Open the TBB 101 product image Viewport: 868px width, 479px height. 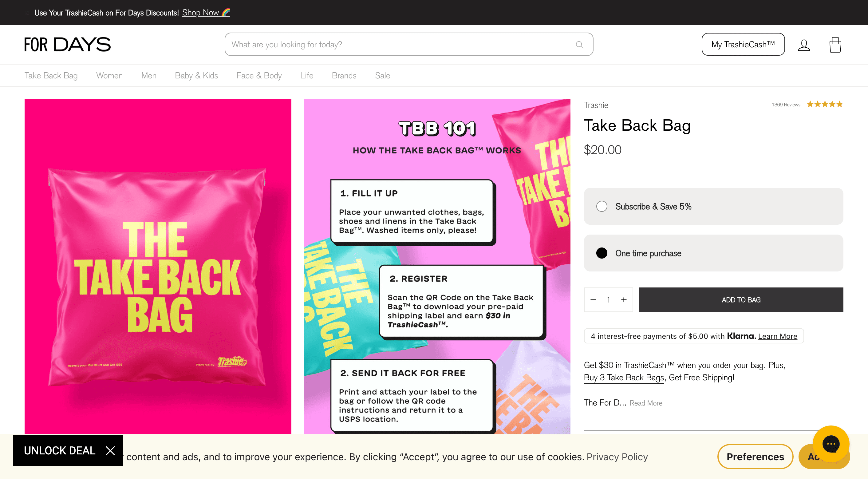(x=437, y=266)
